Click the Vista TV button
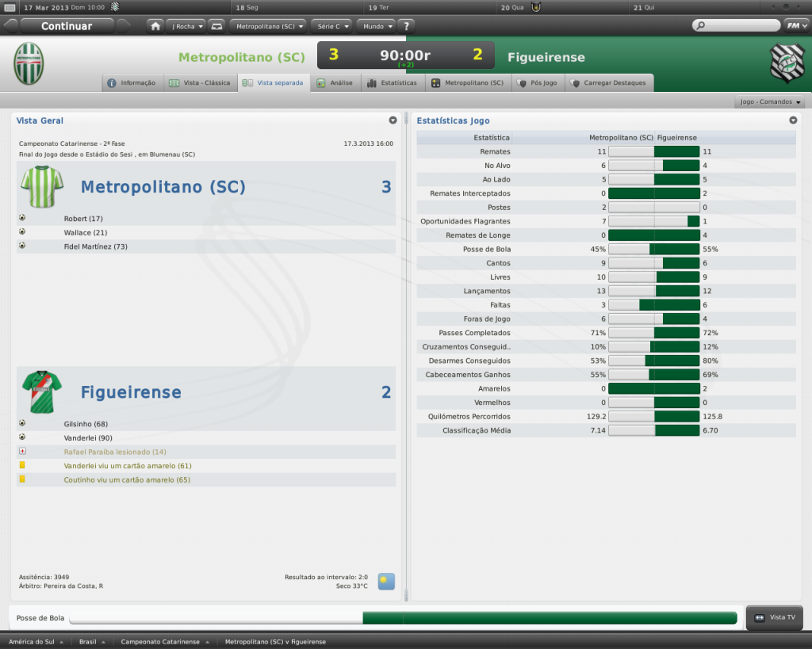This screenshot has height=649, width=812. [775, 617]
